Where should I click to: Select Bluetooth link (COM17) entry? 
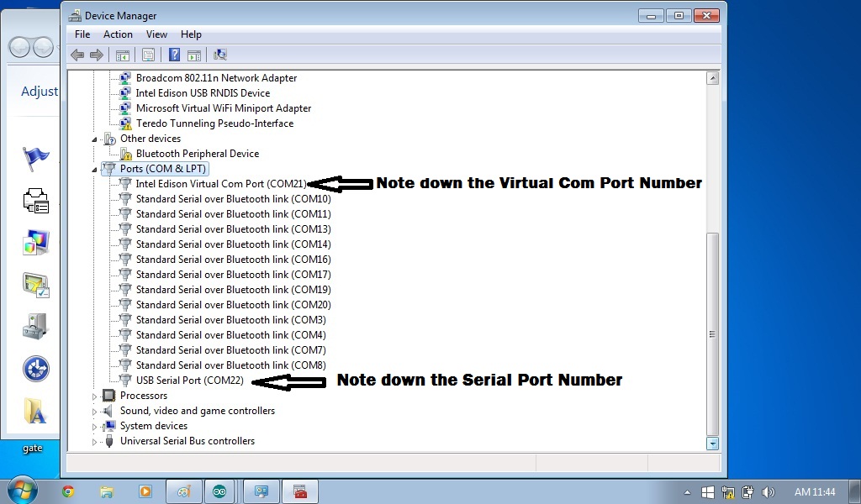234,274
